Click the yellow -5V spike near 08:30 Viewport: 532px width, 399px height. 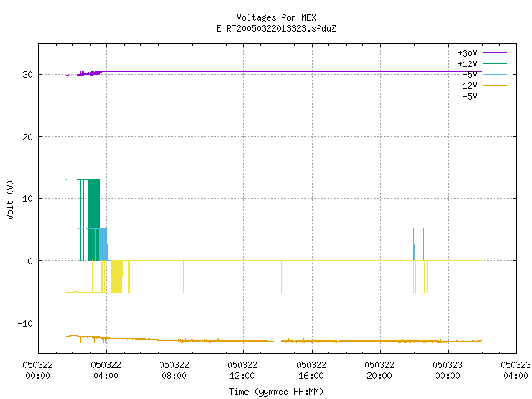pos(183,277)
